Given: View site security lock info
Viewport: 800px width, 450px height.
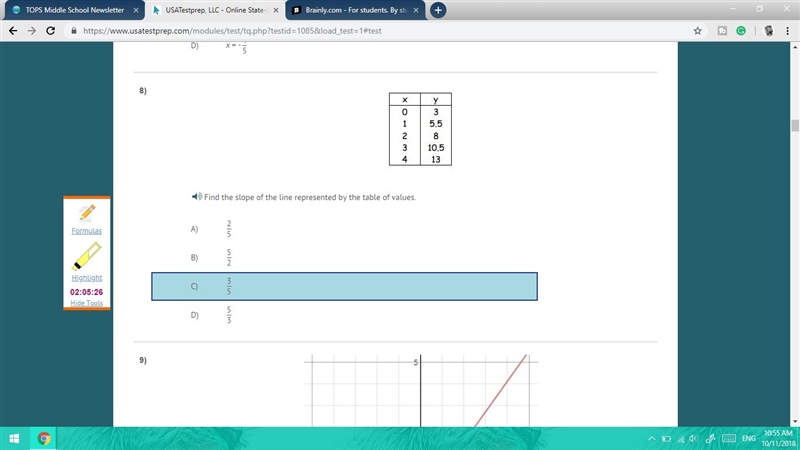Looking at the screenshot, I should [74, 31].
